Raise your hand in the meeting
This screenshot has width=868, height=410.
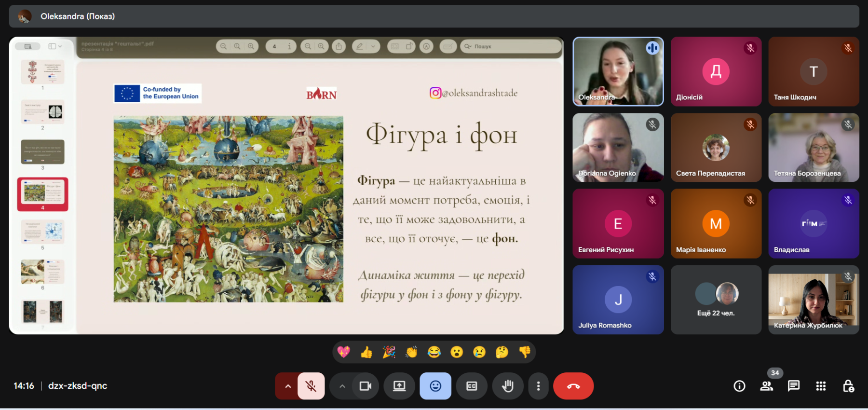click(x=507, y=386)
